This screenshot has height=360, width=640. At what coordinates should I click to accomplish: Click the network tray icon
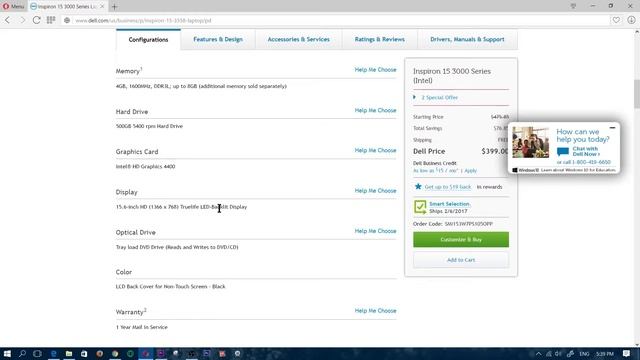point(549,354)
